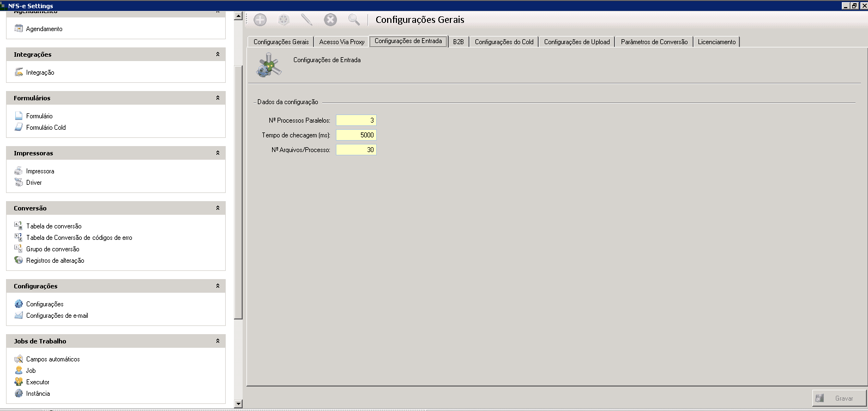Open Formulário Cold in sidebar

click(x=46, y=128)
